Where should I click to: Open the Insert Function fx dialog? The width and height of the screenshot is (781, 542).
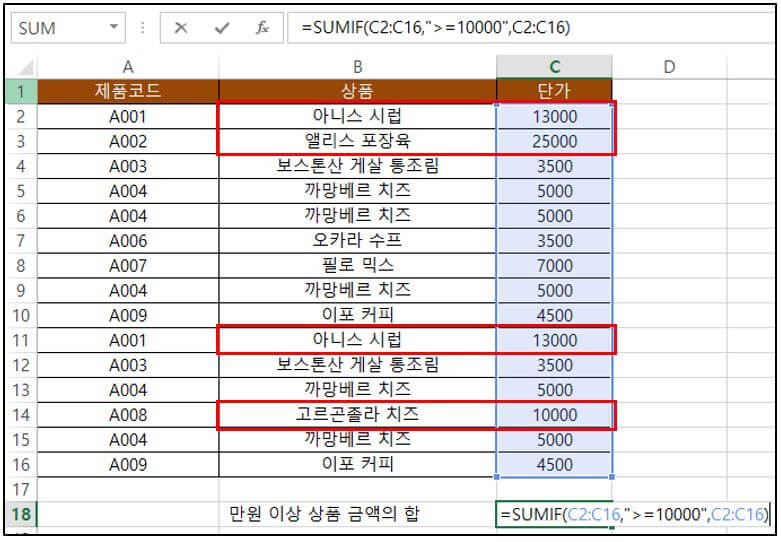point(262,28)
